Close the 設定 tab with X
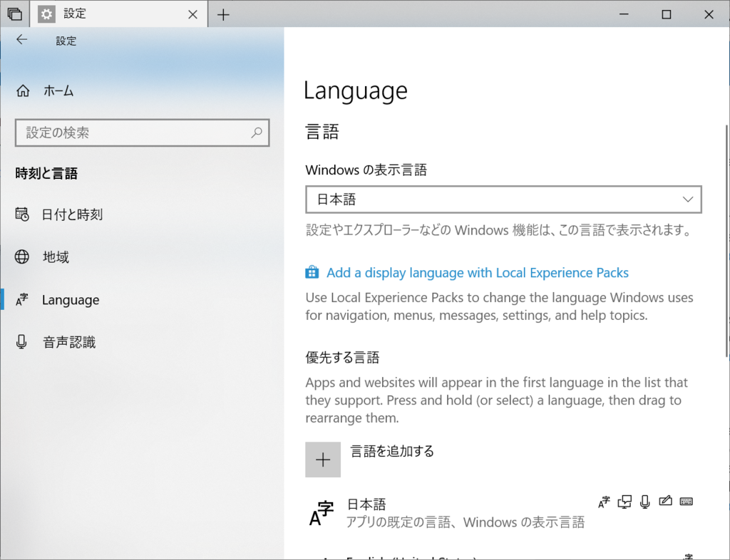Image resolution: width=730 pixels, height=560 pixels. tap(192, 15)
